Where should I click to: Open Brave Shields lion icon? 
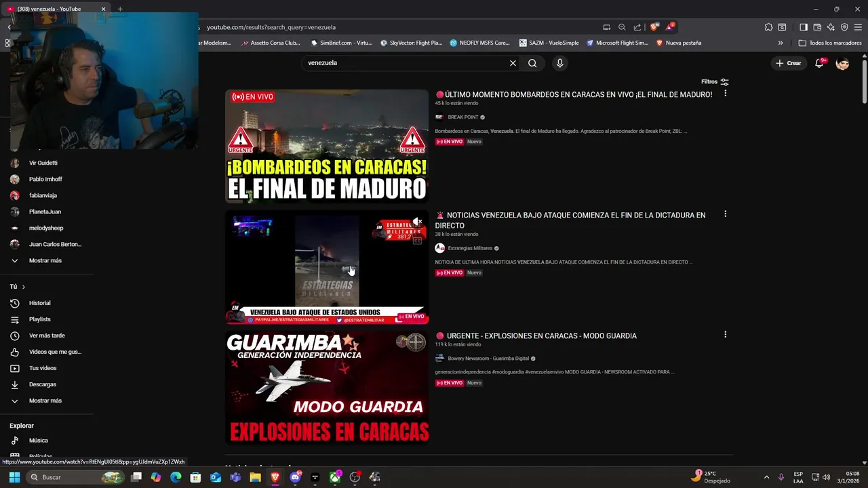point(654,27)
